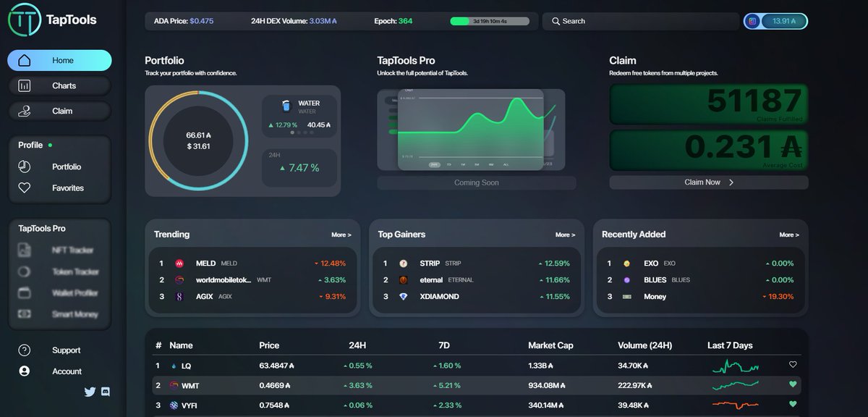868x417 pixels.
Task: Click the BLUES token icon
Action: (627, 280)
